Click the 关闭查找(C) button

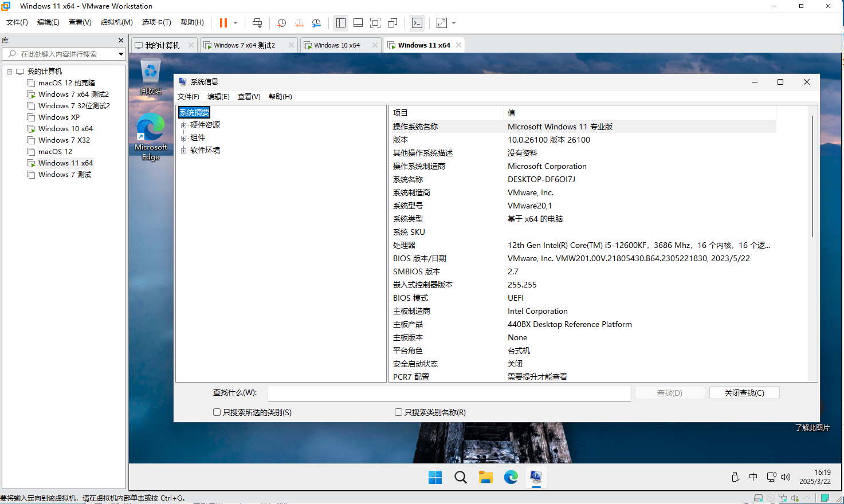coord(744,393)
